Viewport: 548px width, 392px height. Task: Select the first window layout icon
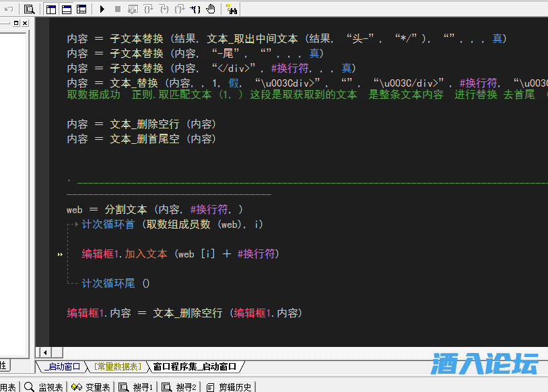pyautogui.click(x=52, y=9)
